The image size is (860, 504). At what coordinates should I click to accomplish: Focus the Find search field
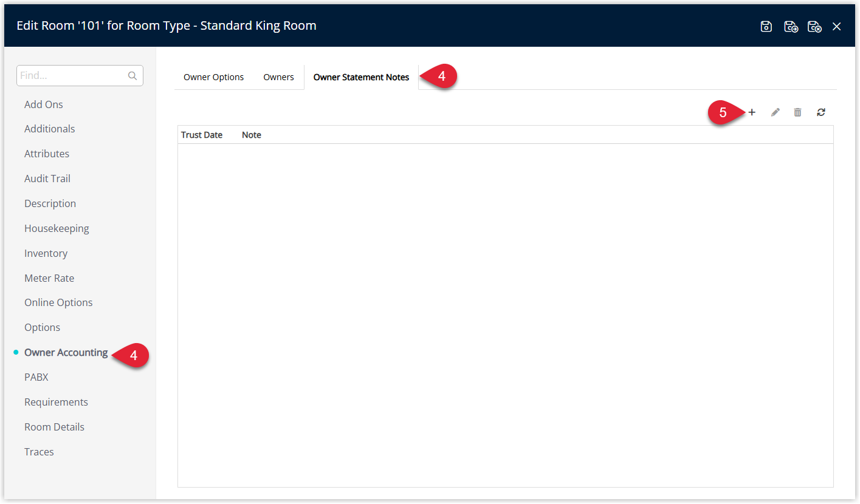point(80,76)
